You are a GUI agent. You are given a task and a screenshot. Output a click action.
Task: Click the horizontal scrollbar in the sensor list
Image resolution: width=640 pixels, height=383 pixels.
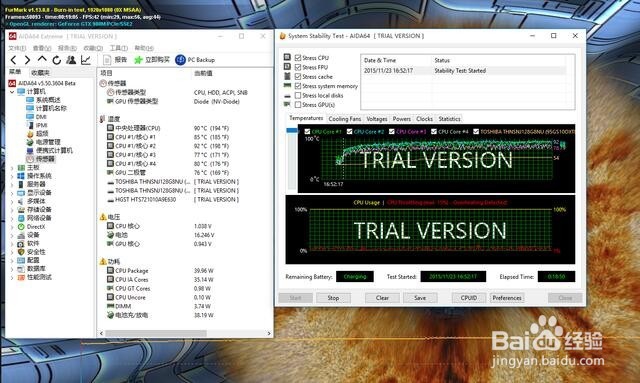[156, 334]
